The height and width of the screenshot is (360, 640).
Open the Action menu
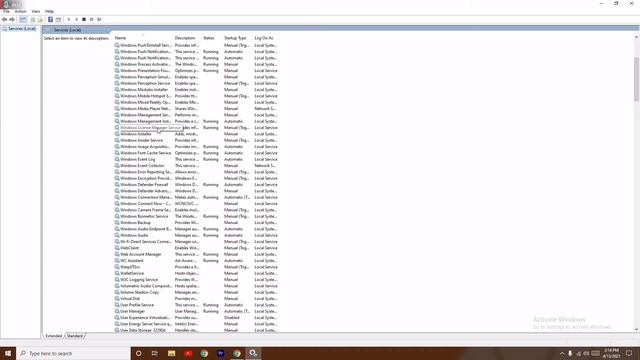click(x=20, y=11)
